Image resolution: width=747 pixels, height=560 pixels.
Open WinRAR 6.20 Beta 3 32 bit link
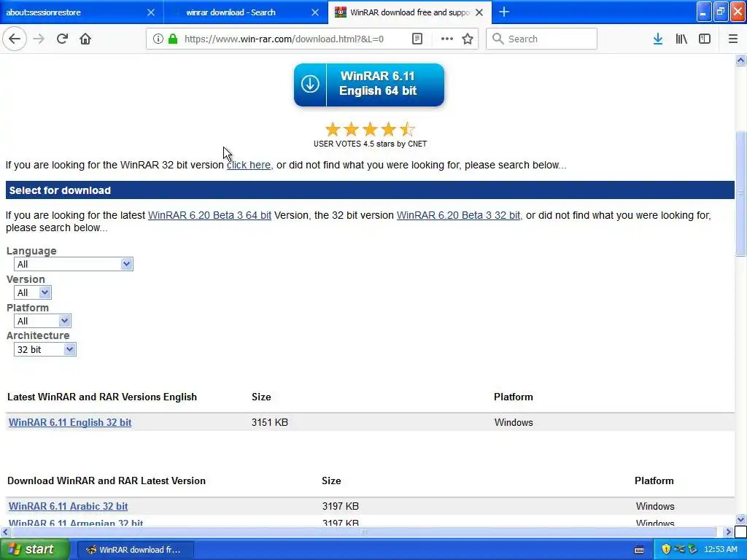pos(458,215)
